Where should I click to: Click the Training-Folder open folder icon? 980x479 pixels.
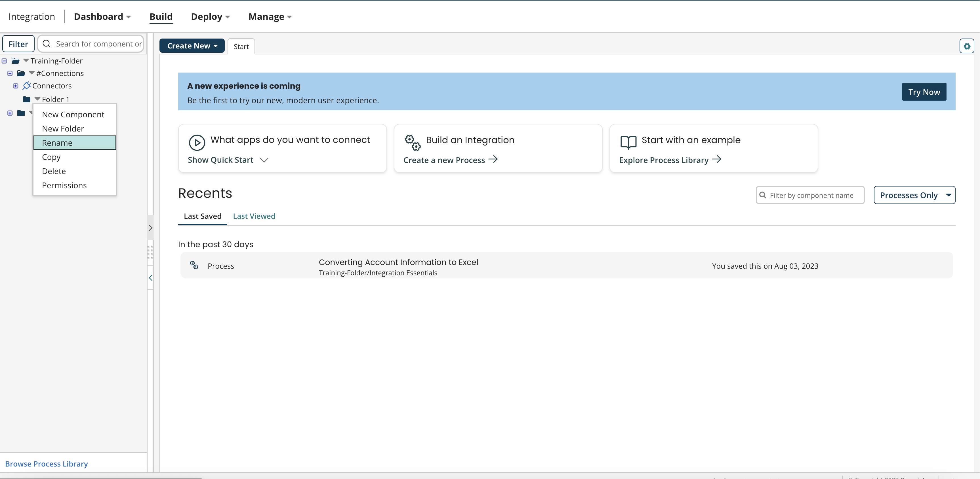(15, 61)
